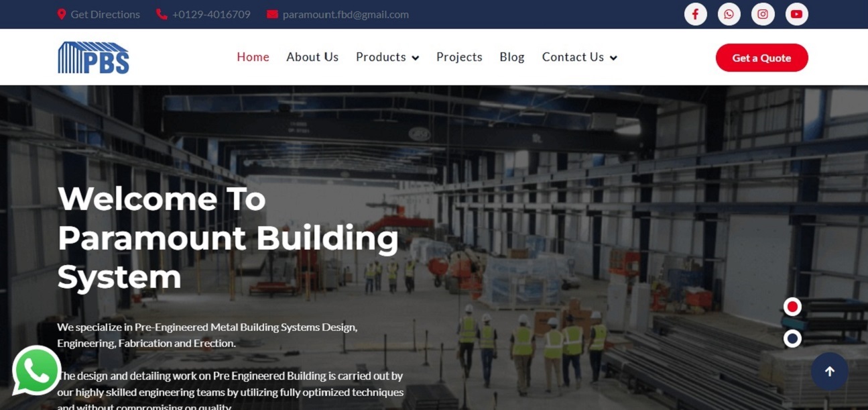Click the PBS logo

point(93,57)
